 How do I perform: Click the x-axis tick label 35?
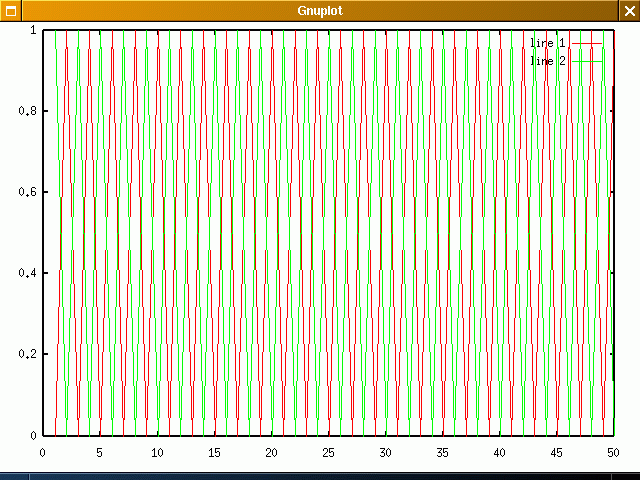point(441,452)
